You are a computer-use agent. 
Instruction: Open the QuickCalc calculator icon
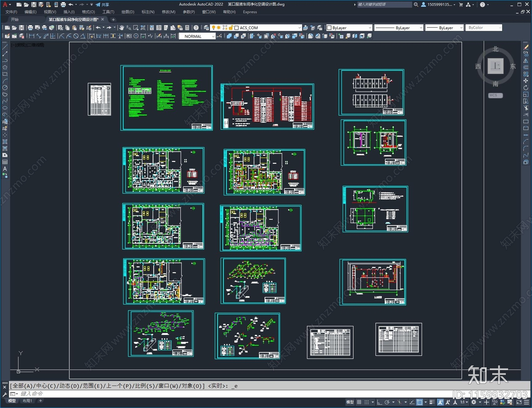click(187, 28)
